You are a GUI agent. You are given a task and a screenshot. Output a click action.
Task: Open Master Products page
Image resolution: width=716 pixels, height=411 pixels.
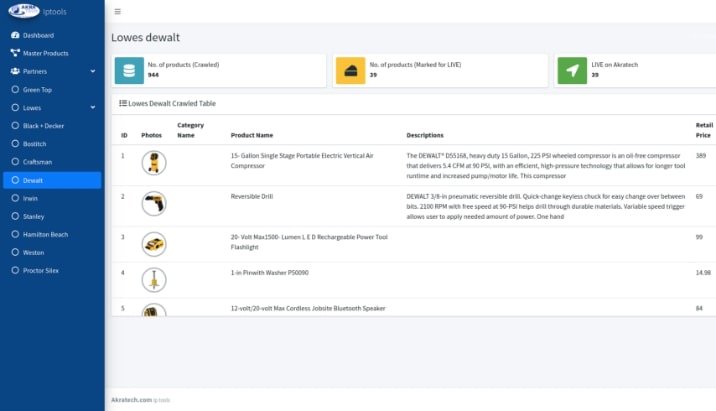coord(45,53)
